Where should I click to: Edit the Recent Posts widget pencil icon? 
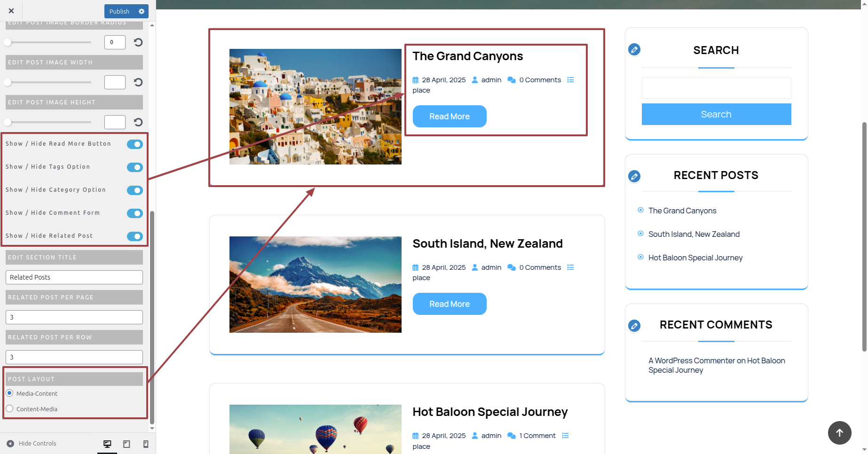[634, 176]
